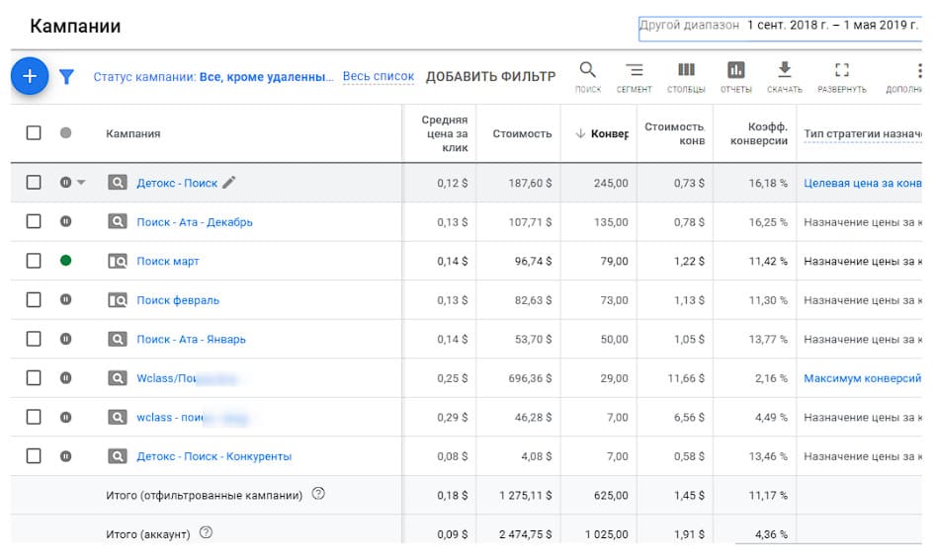
Task: Click paused status icon for Wclass/По row
Action: (65, 377)
